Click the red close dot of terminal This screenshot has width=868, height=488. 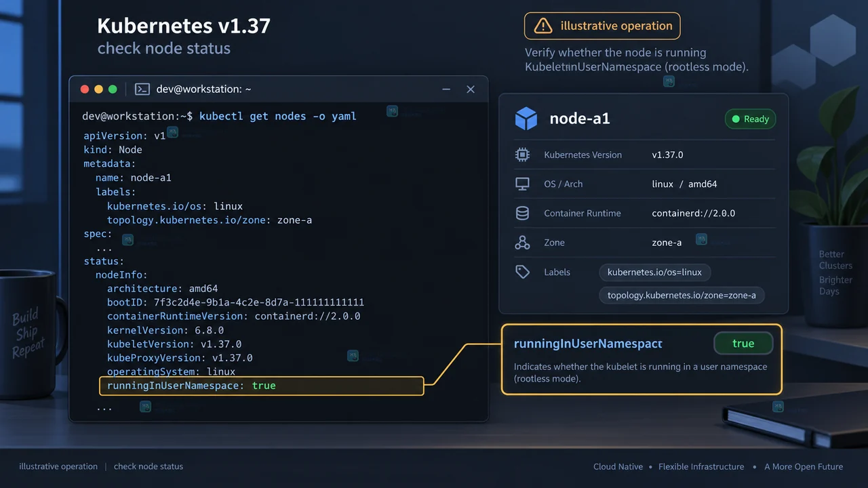pos(85,89)
